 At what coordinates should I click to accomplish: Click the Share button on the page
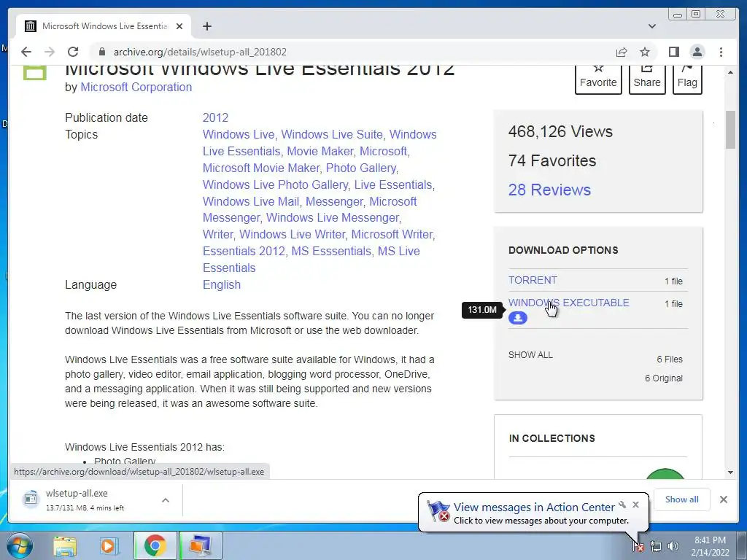[647, 80]
